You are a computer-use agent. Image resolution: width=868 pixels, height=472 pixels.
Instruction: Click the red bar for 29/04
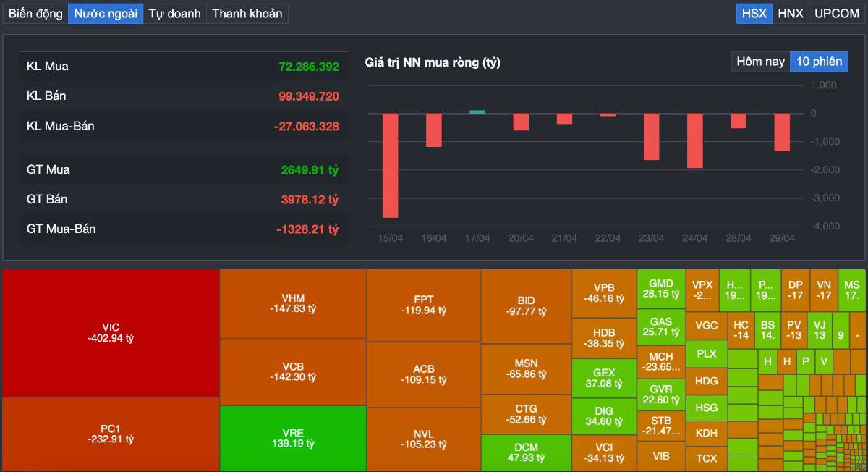pos(782,132)
